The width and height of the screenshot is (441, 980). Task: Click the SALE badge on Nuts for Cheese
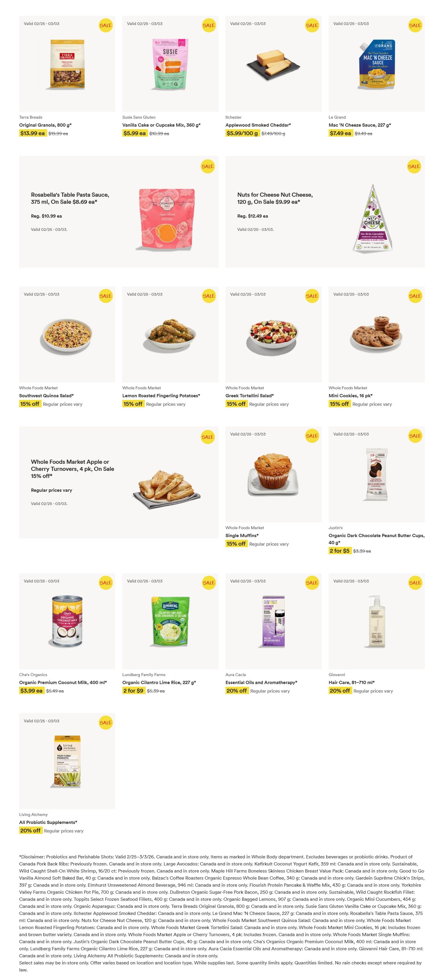point(414,166)
